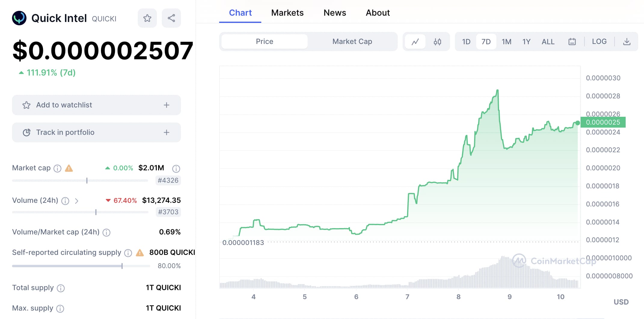Switch to line chart view icon
644x319 pixels.
pos(415,42)
